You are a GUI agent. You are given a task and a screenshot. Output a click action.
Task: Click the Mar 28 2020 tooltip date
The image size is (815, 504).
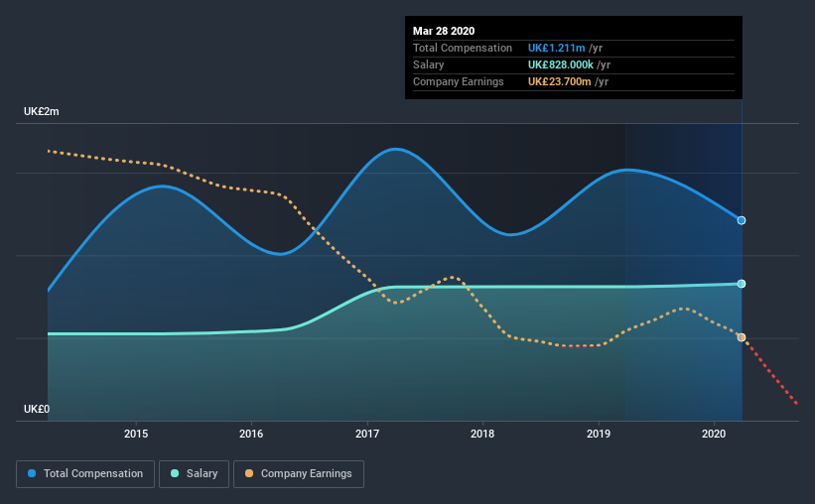pyautogui.click(x=444, y=31)
